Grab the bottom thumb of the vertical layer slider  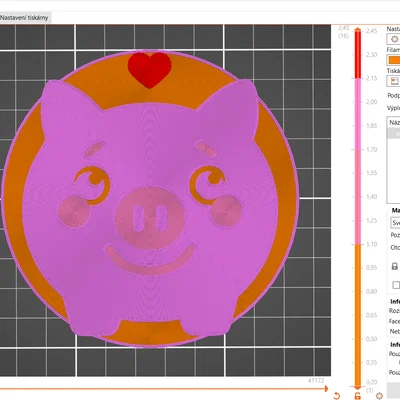[358, 388]
